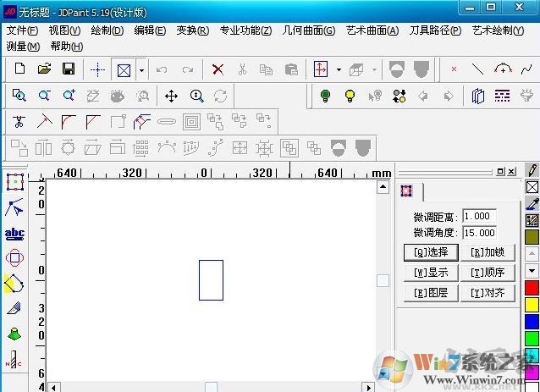Select the object selection tool in sidebar
Image resolution: width=540 pixels, height=392 pixels.
point(15,182)
